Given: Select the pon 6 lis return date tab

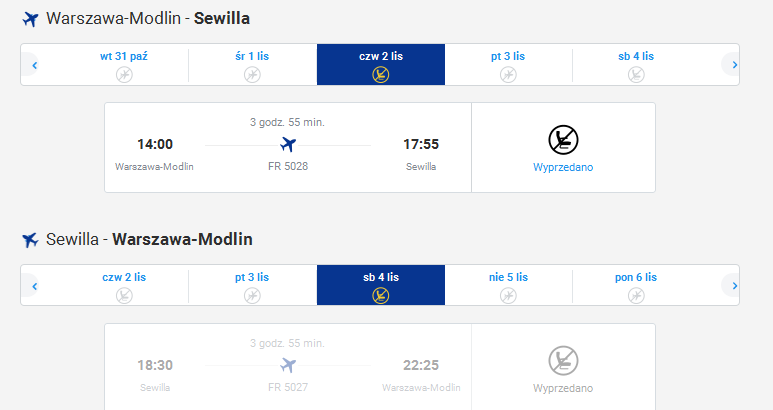Looking at the screenshot, I should [636, 285].
